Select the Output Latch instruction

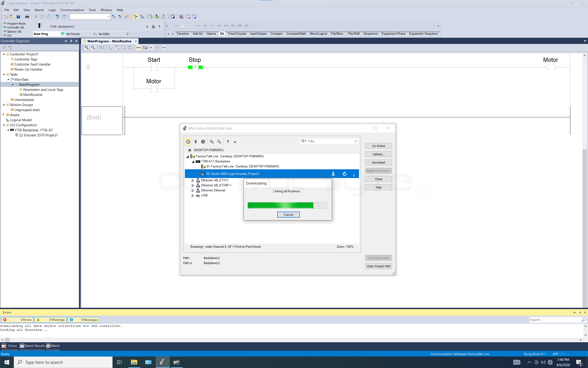click(219, 26)
